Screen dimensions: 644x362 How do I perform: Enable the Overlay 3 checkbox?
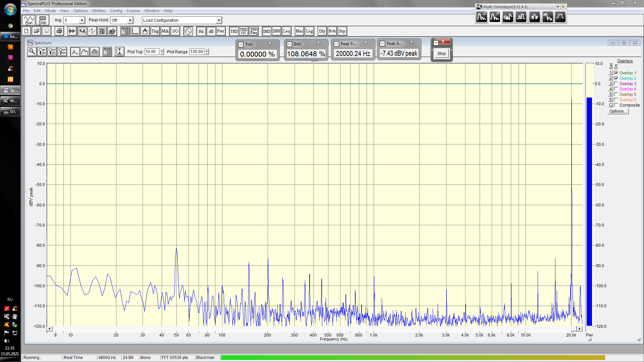click(616, 83)
